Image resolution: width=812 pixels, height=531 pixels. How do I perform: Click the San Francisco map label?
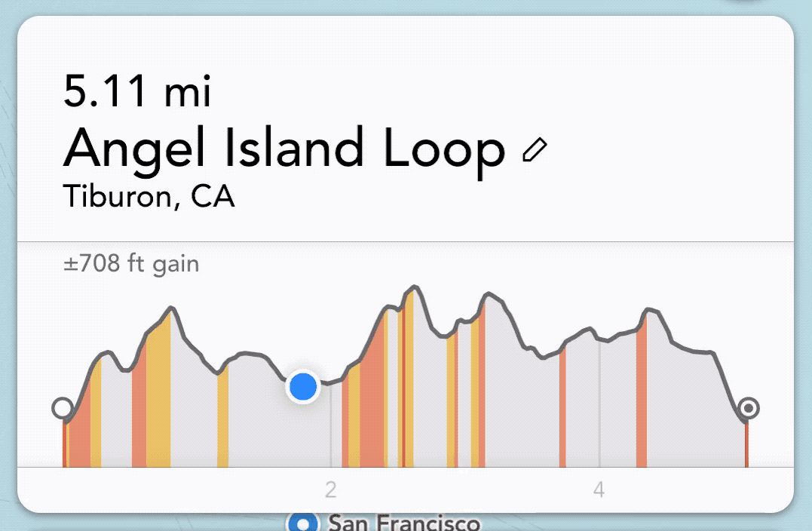tap(404, 522)
